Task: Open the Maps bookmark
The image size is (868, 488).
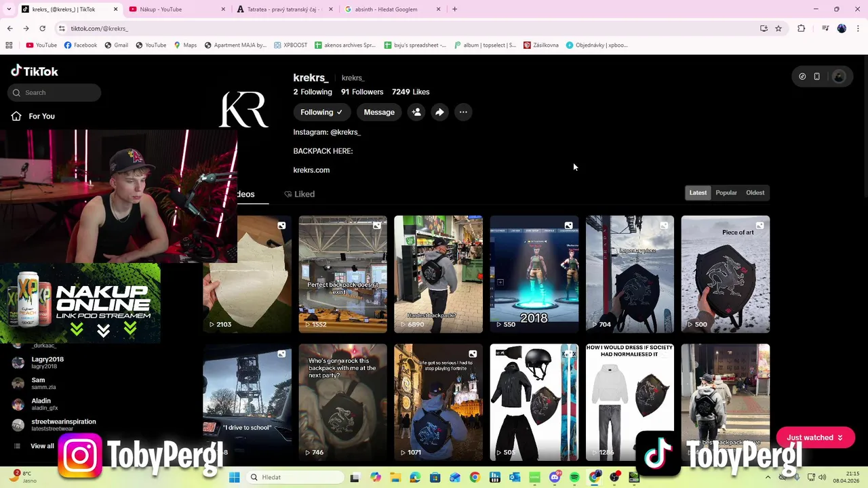Action: [x=184, y=45]
